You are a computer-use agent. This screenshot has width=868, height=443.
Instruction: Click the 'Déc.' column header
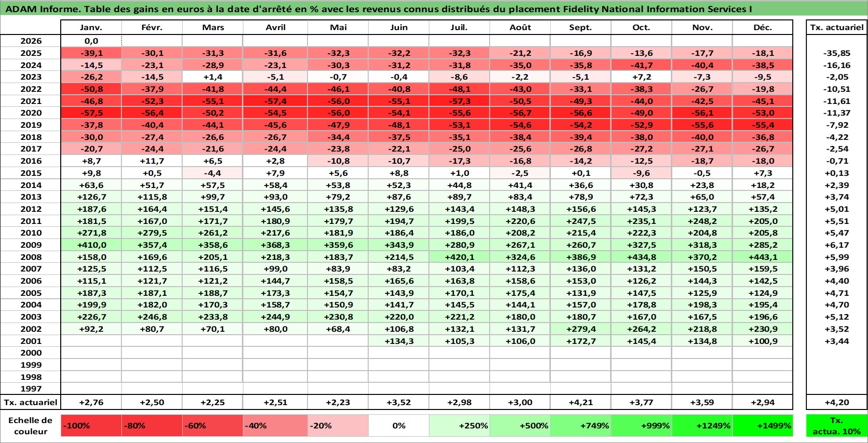point(763,27)
